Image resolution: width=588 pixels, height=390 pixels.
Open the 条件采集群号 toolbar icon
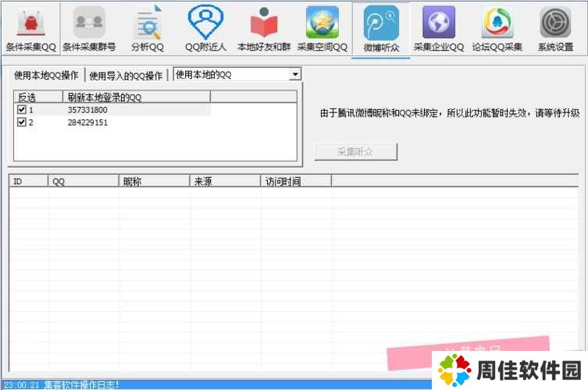[x=89, y=29]
